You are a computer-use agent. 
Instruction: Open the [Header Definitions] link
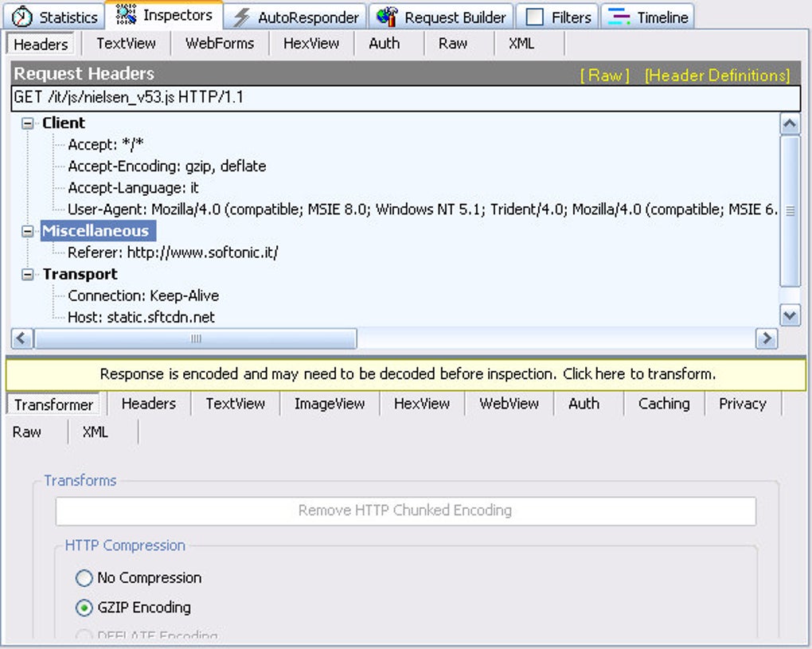[717, 76]
